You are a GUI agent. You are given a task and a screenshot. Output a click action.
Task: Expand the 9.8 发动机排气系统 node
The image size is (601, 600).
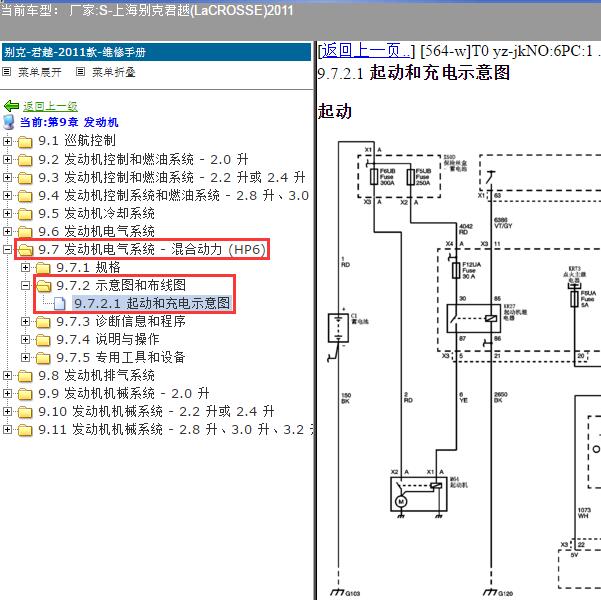[x=7, y=375]
